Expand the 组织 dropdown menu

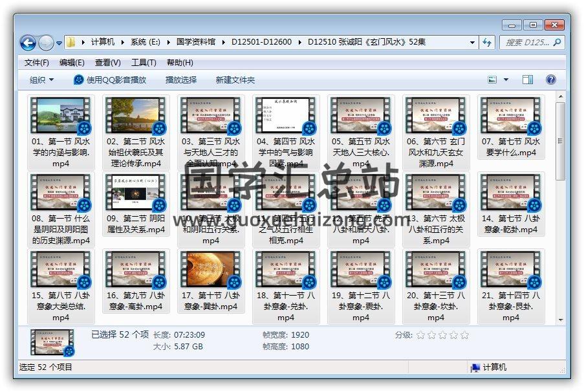click(x=41, y=80)
